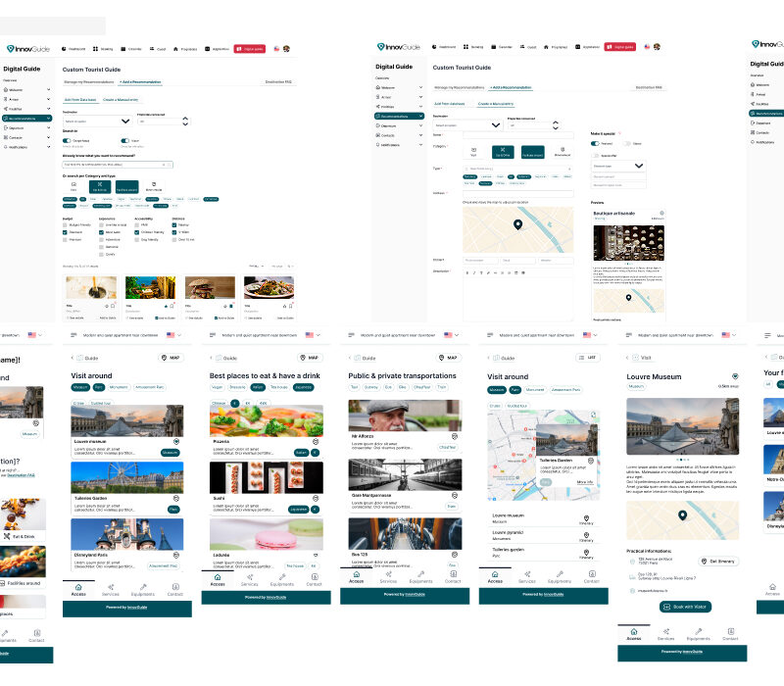The width and height of the screenshot is (784, 686).
Task: Click search field under Already know what to recommend
Action: coord(118,165)
